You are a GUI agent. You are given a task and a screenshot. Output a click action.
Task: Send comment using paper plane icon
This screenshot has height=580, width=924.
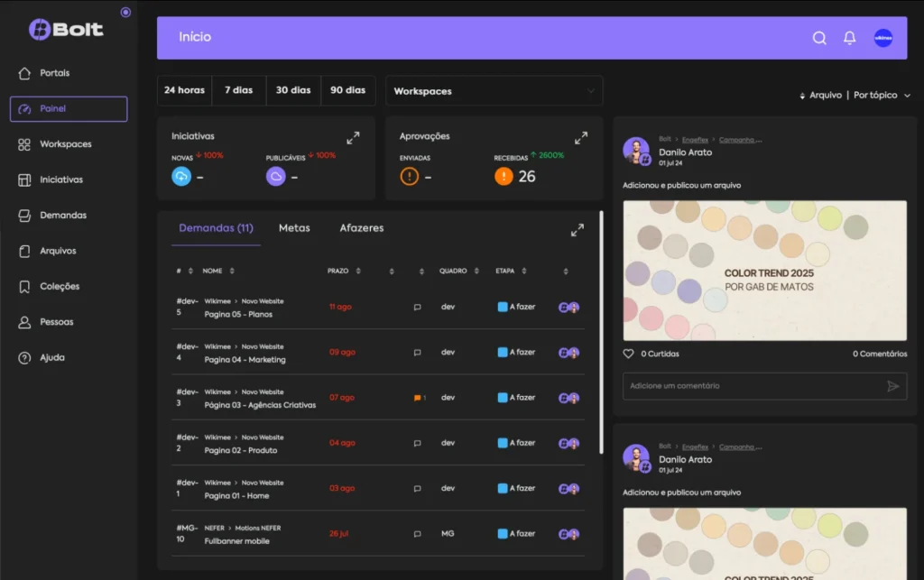[892, 386]
